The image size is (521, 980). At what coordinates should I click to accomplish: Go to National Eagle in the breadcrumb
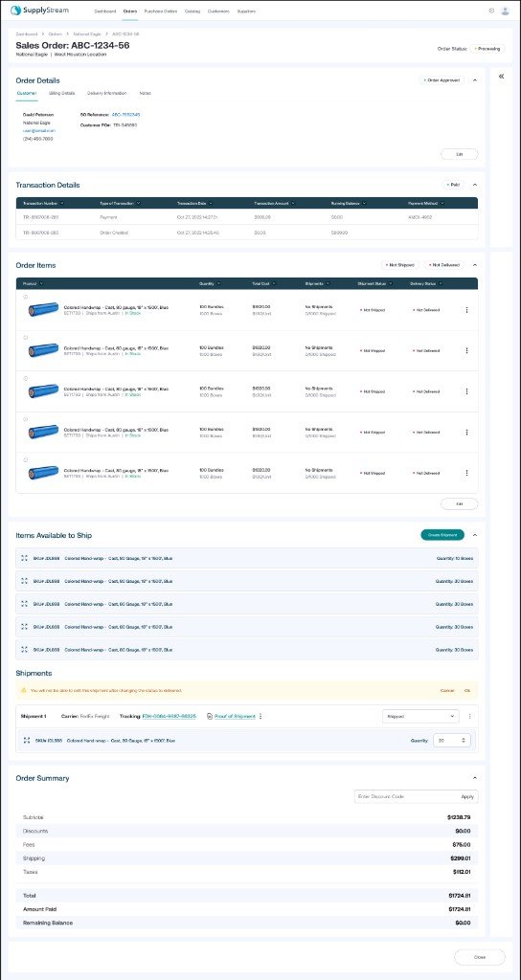pos(87,33)
